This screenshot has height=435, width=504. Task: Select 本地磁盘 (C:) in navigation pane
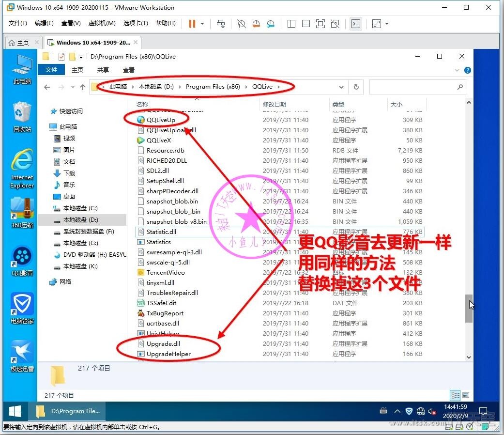tap(76, 208)
